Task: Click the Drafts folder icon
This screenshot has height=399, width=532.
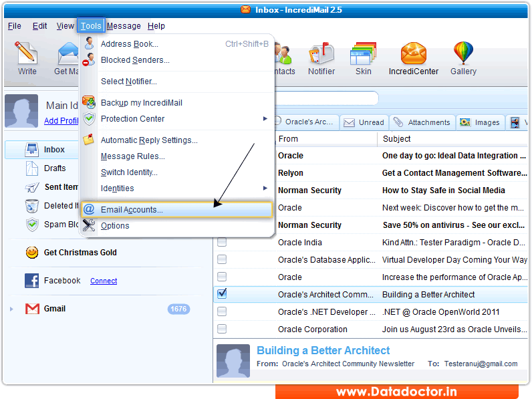Action: point(32,168)
